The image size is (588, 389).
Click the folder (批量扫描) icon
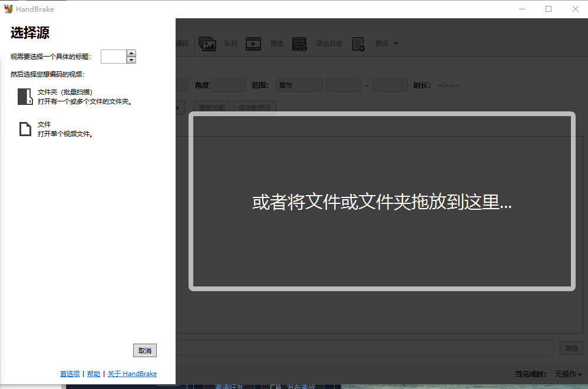point(25,97)
